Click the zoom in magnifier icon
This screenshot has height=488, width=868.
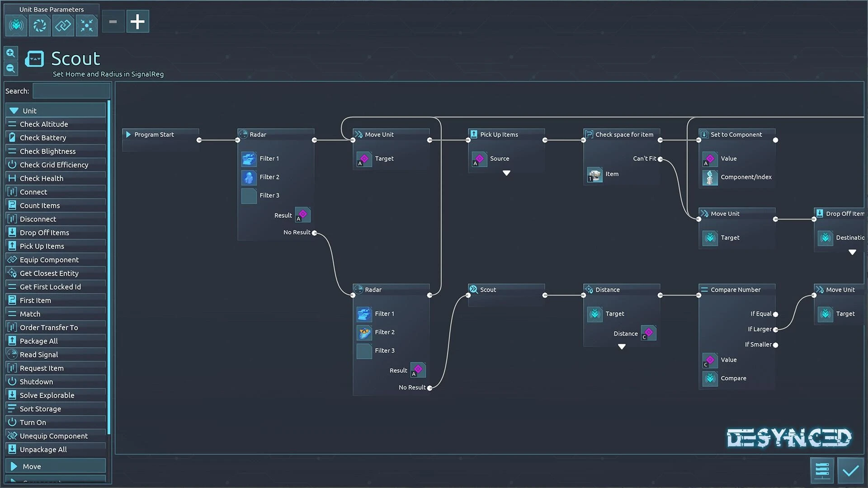click(11, 53)
